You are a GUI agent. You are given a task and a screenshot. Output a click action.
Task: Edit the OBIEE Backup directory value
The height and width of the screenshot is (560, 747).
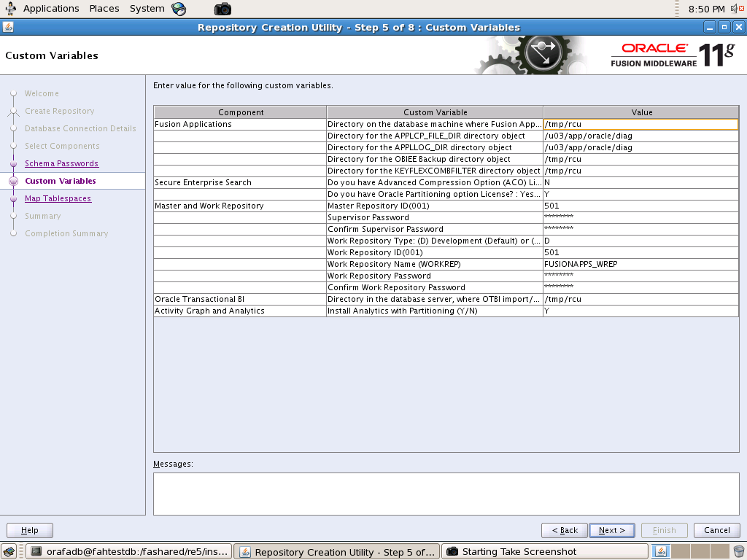click(x=640, y=159)
